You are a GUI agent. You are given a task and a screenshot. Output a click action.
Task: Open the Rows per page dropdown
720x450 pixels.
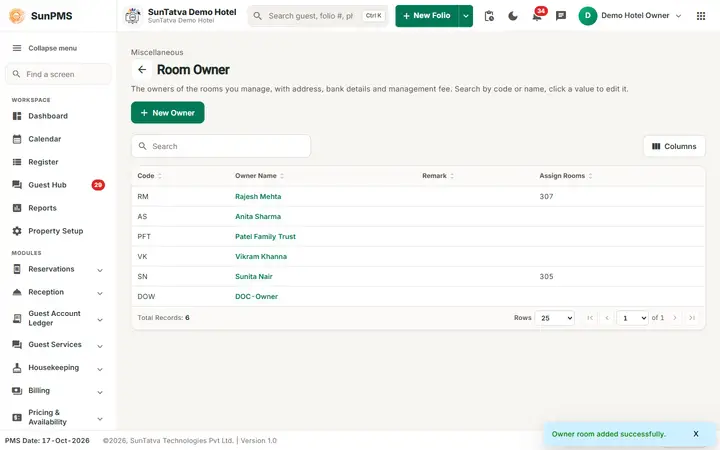point(555,318)
